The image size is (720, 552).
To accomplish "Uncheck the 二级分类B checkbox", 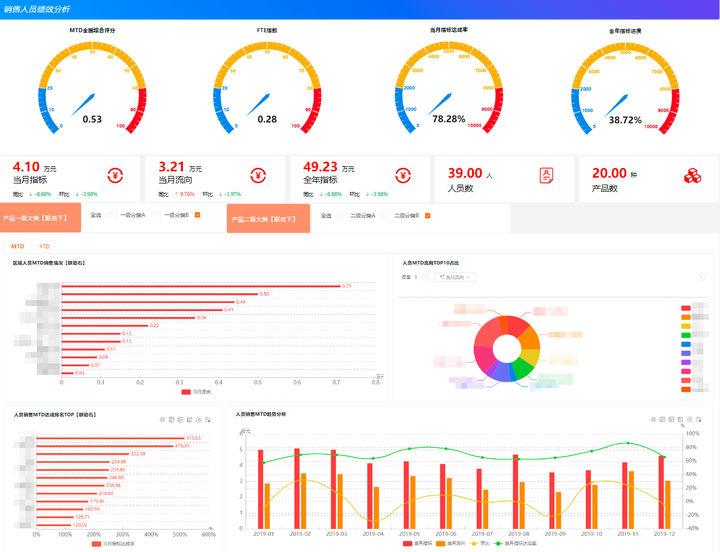I will tap(428, 216).
